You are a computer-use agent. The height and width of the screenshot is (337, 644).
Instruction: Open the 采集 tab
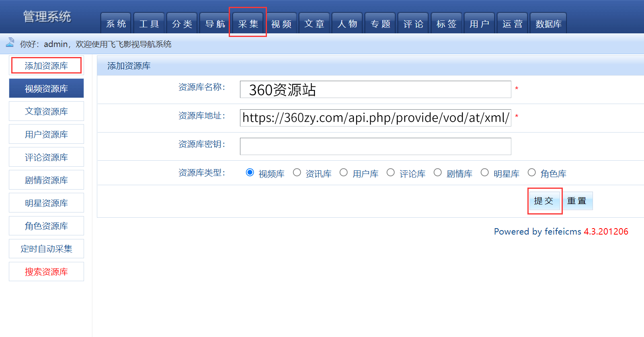click(x=248, y=23)
